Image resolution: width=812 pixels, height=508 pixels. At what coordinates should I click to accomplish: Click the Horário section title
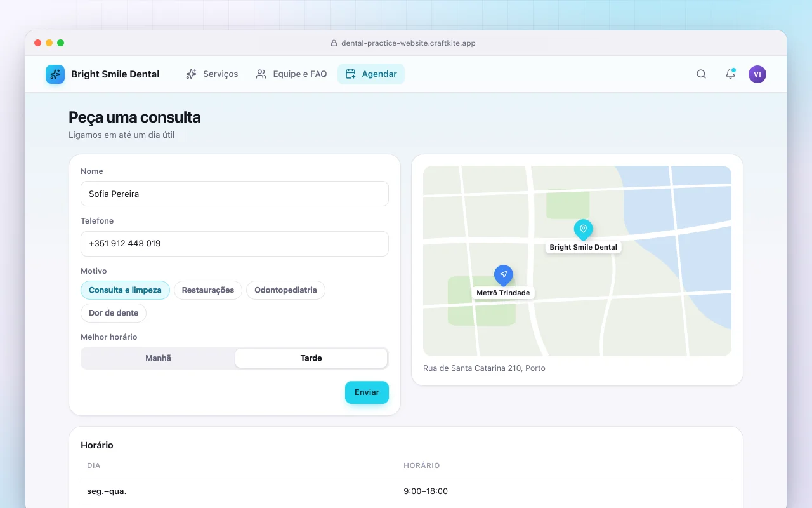pos(97,445)
